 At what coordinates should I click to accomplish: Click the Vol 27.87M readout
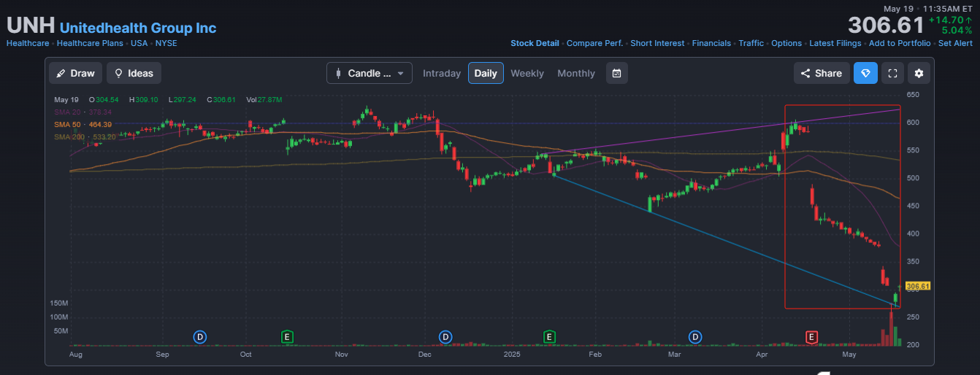point(264,99)
